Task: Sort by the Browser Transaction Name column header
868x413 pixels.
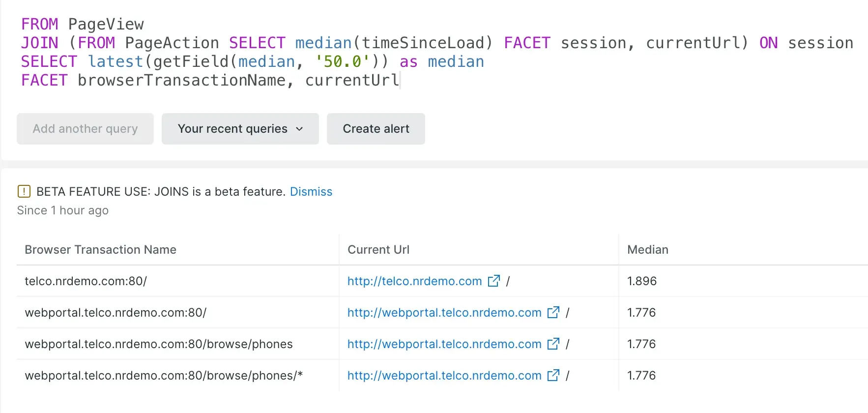Action: (x=100, y=250)
